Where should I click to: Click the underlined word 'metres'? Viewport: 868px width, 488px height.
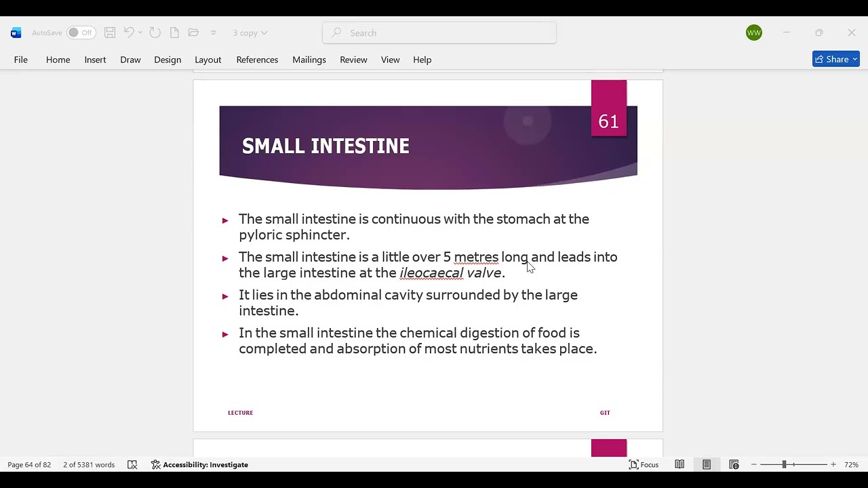click(x=476, y=257)
